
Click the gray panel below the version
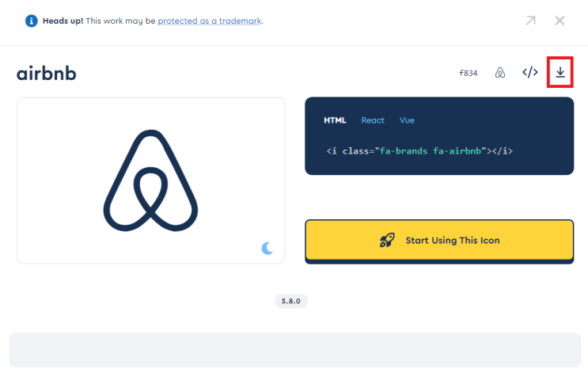point(294,350)
